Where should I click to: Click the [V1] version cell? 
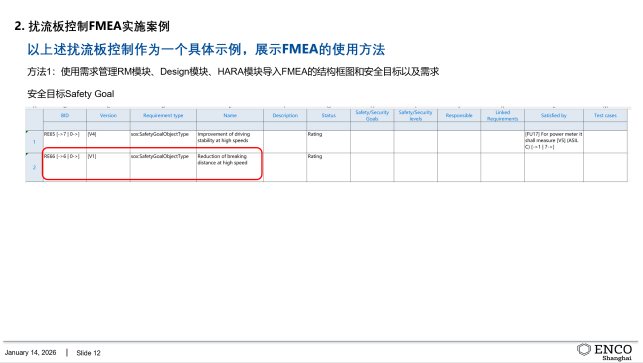coord(108,167)
